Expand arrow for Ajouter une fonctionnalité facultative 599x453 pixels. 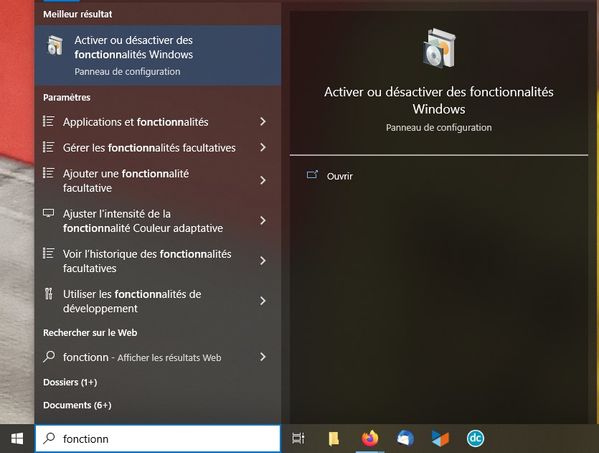pyautogui.click(x=262, y=180)
